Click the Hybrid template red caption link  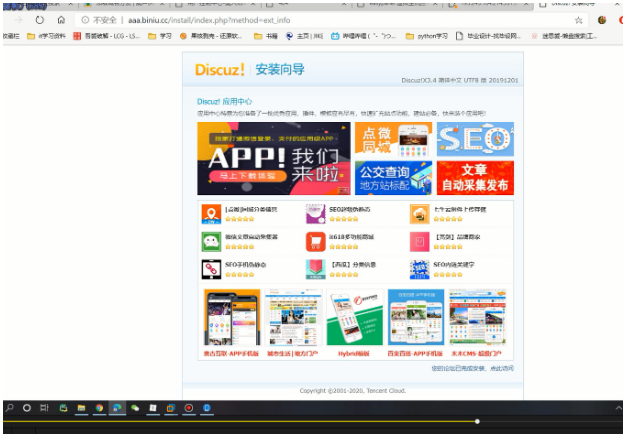point(354,354)
